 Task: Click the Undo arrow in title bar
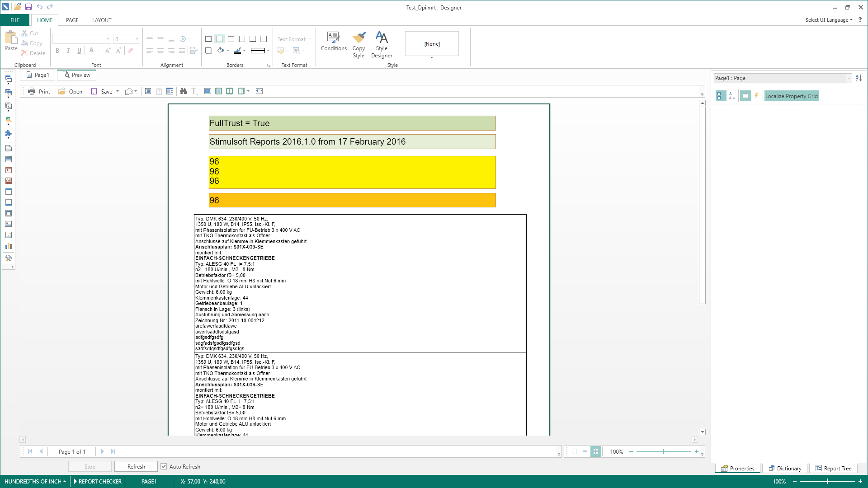[x=39, y=7]
